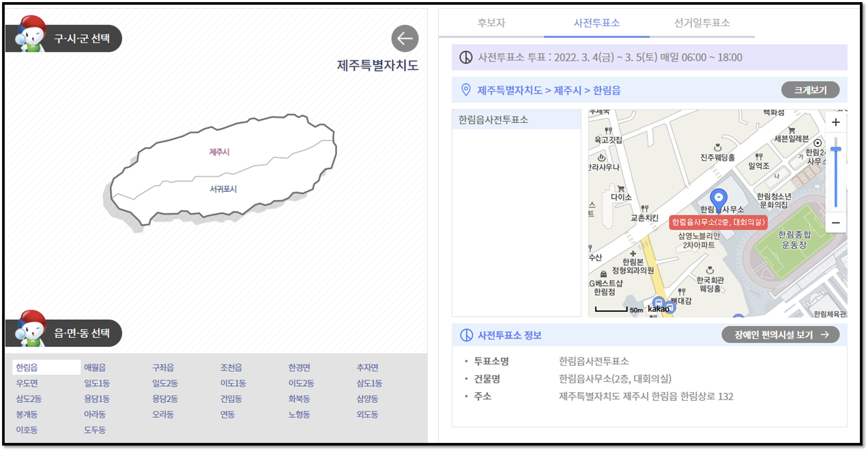868x451 pixels.
Task: Click the 크게보기 button
Action: (810, 90)
